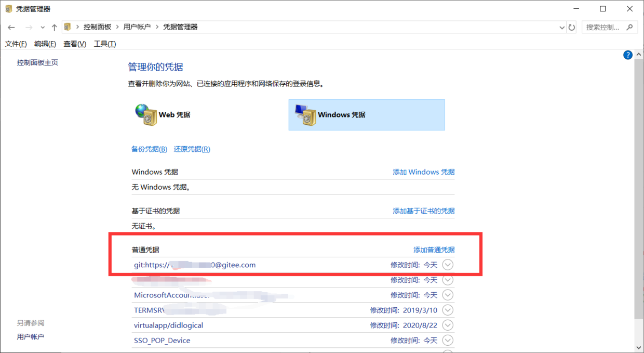Open the 工具(T) menu
Image resolution: width=644 pixels, height=353 pixels.
point(105,44)
